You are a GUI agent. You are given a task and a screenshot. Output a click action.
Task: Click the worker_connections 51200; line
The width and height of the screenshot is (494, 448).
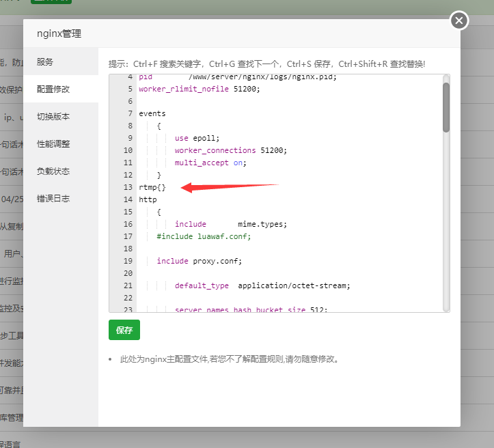pos(231,150)
